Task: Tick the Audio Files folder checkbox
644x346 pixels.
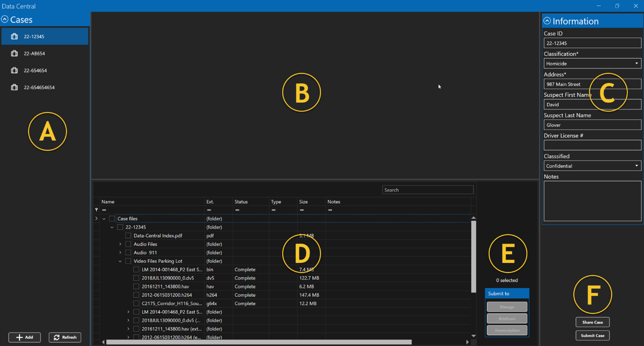Action: pyautogui.click(x=128, y=244)
